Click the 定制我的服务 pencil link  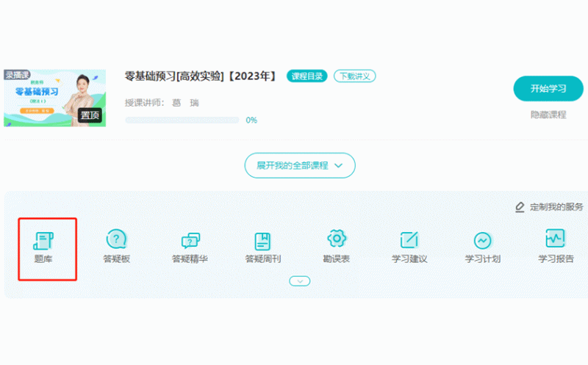pos(550,207)
